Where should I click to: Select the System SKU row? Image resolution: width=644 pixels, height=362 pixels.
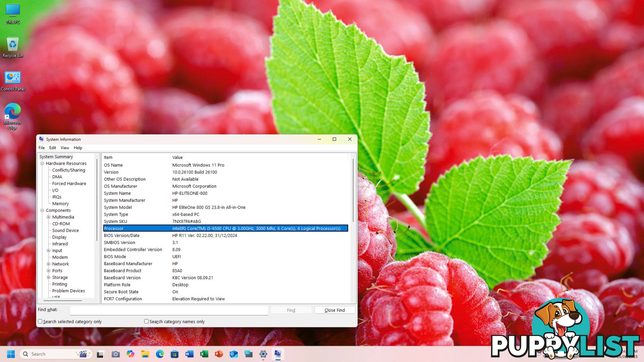pyautogui.click(x=226, y=221)
